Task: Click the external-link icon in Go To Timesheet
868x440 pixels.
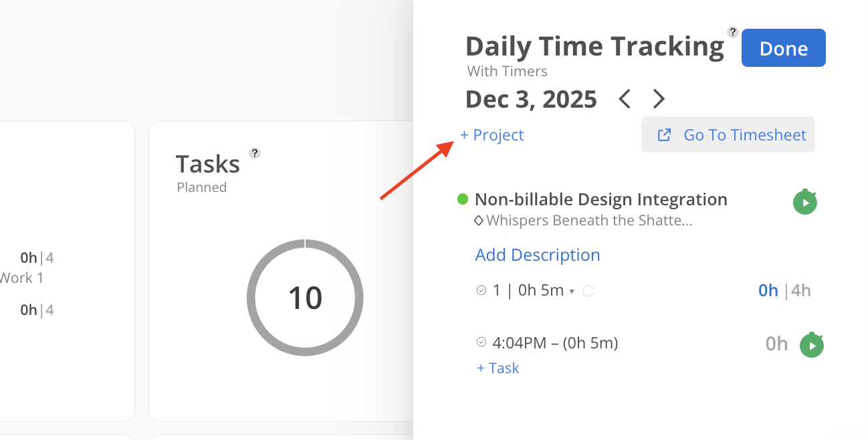Action: (664, 135)
